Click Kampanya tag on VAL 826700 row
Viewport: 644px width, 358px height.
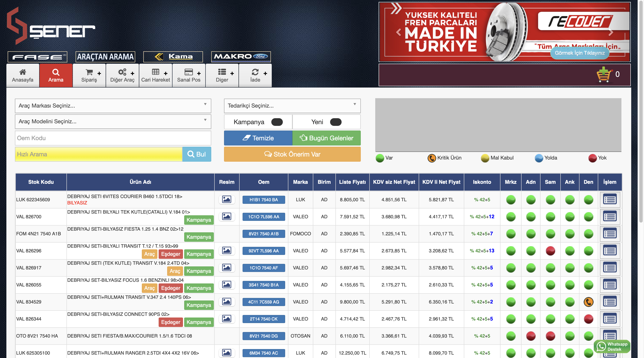[x=199, y=220]
